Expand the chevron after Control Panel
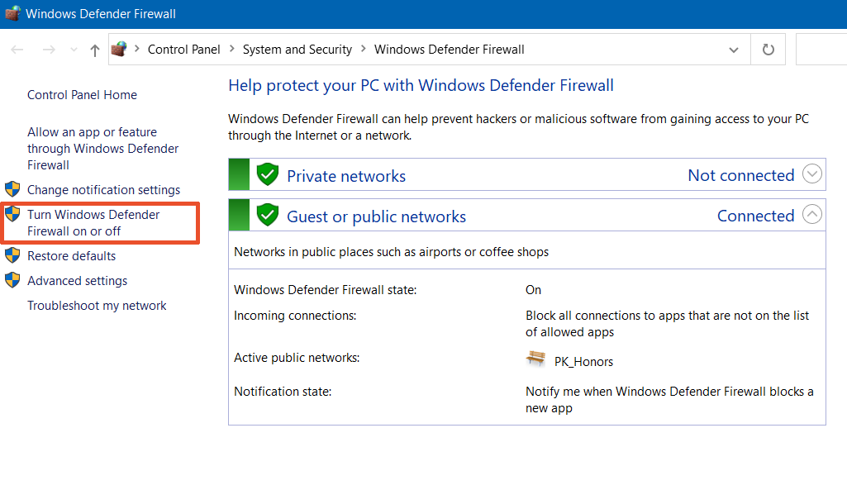This screenshot has height=504, width=847. point(231,49)
